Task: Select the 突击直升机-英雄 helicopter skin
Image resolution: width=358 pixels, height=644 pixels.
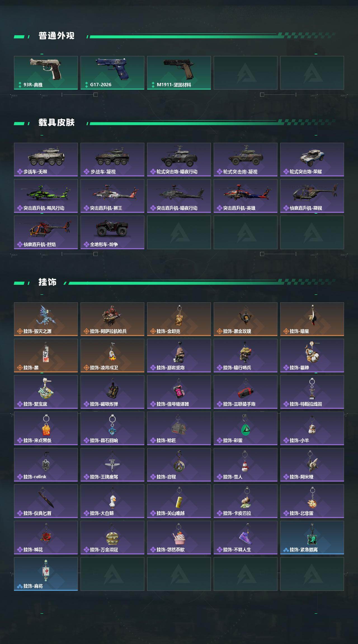Action: tap(246, 196)
